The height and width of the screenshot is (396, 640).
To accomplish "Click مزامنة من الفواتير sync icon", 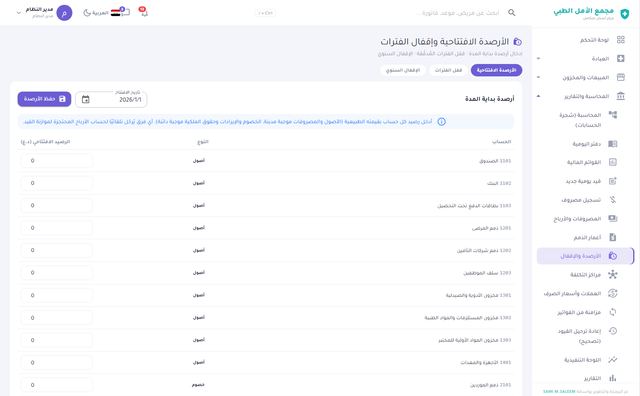I will point(613,312).
